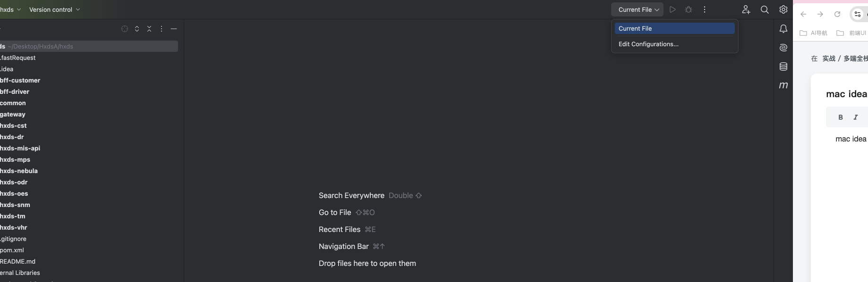
Task: Expand all items in the Project tree
Action: click(x=137, y=29)
